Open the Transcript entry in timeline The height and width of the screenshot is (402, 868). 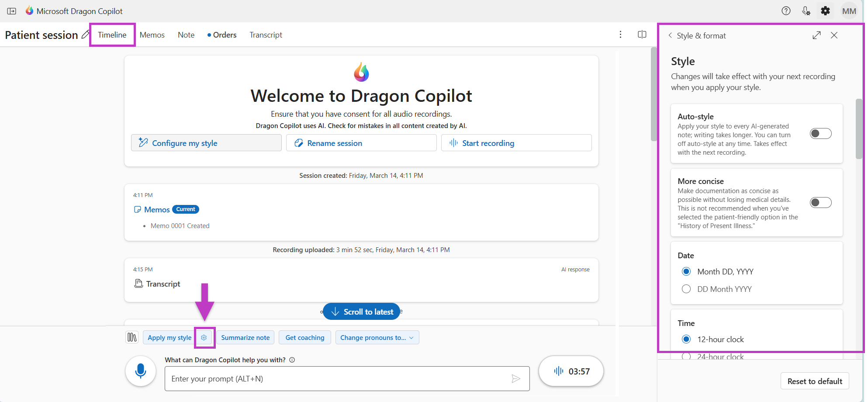click(163, 284)
